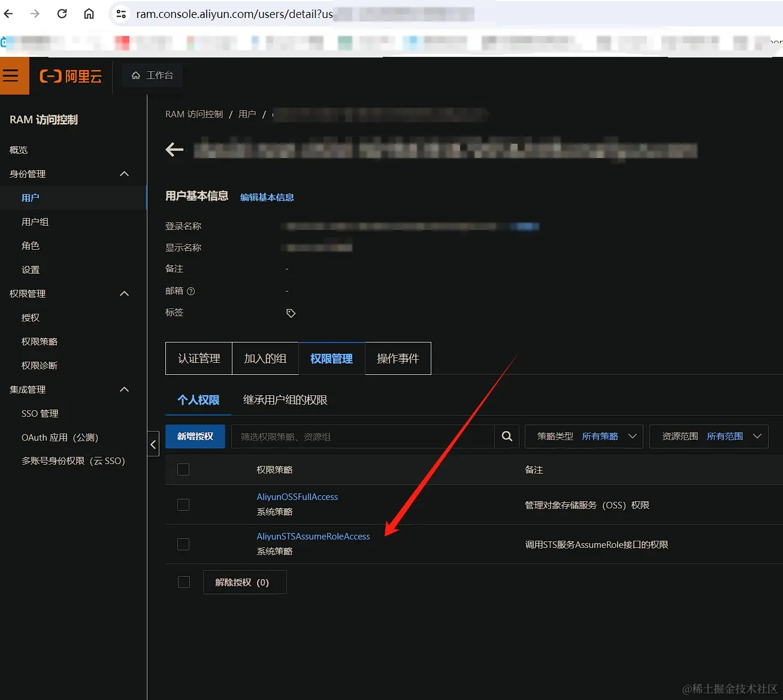
Task: Switch to 权限管理 tab
Action: point(331,358)
